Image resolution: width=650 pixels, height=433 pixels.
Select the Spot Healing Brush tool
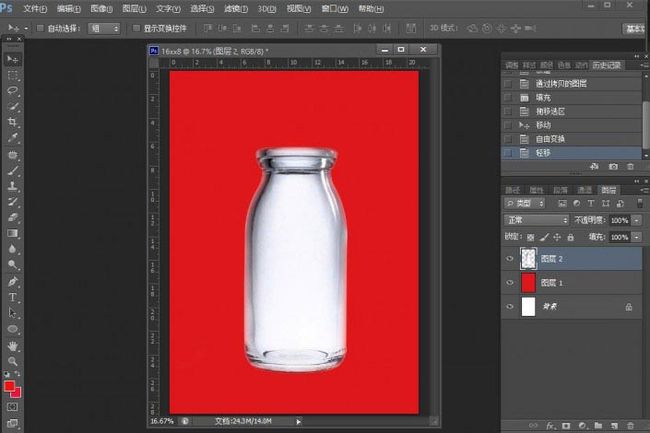[12, 155]
